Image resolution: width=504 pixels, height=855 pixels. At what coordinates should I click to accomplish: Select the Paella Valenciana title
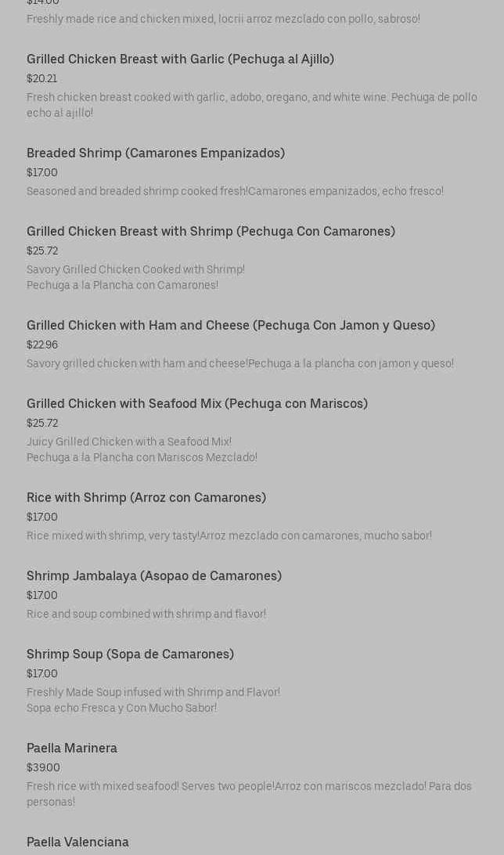[77, 842]
